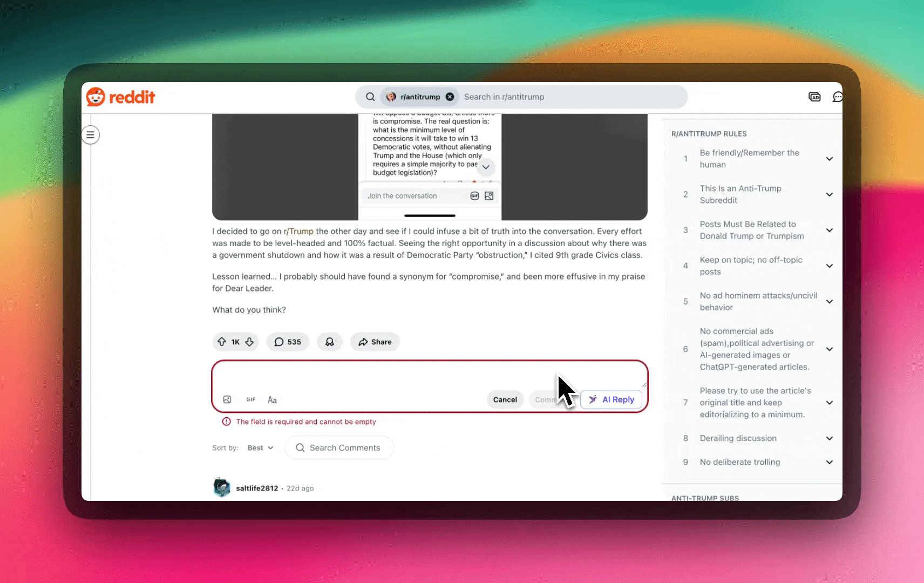The height and width of the screenshot is (583, 924).
Task: Click the AI Reply button
Action: pyautogui.click(x=612, y=399)
